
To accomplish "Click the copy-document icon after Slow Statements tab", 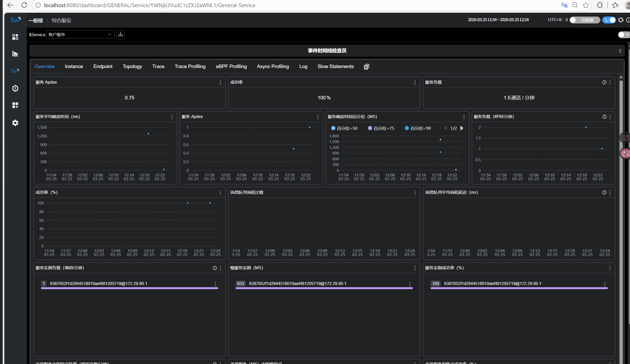I will [x=366, y=67].
